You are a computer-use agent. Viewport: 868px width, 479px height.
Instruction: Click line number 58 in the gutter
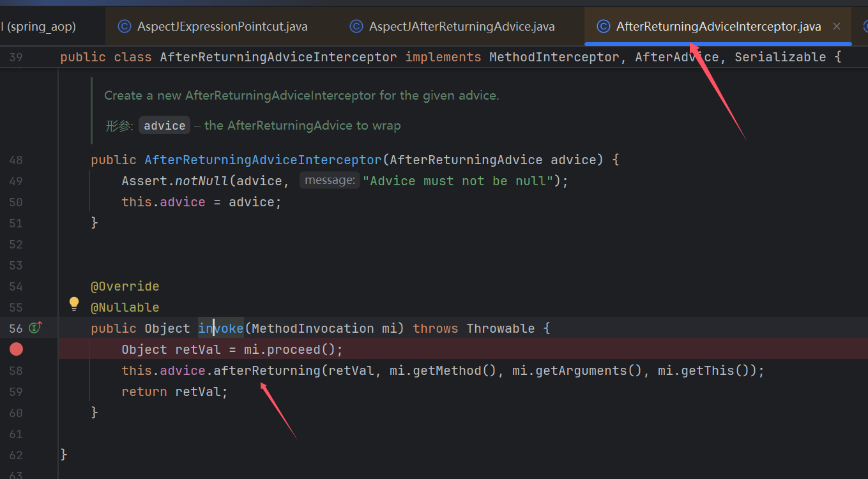click(x=16, y=370)
